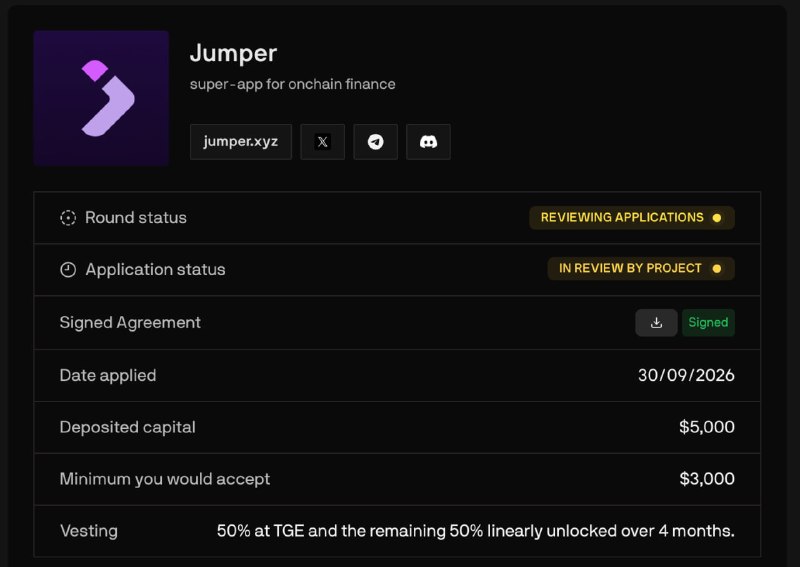This screenshot has width=800, height=567.
Task: Click the Vesting schedule description text
Action: click(476, 531)
